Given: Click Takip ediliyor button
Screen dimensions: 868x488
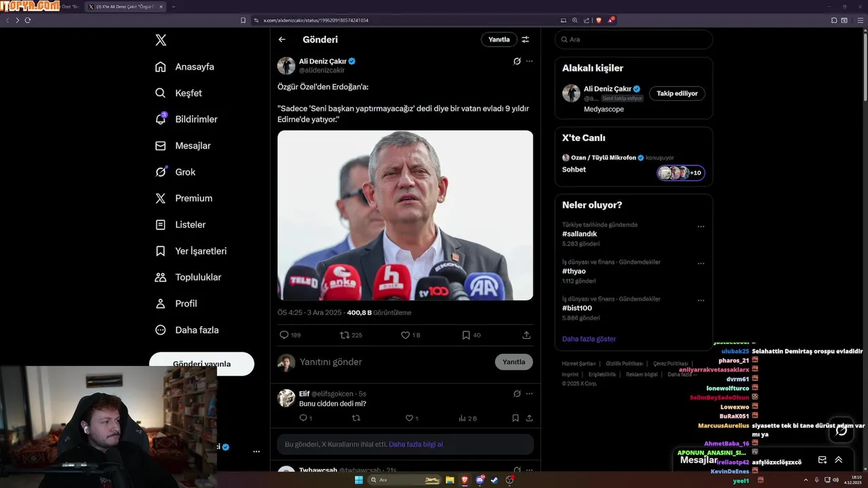Looking at the screenshot, I should click(x=677, y=94).
